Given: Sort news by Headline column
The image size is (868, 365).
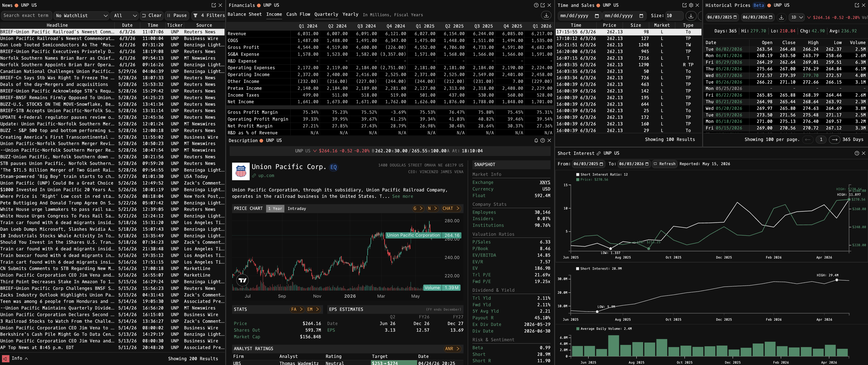Looking at the screenshot, I should pos(57,25).
